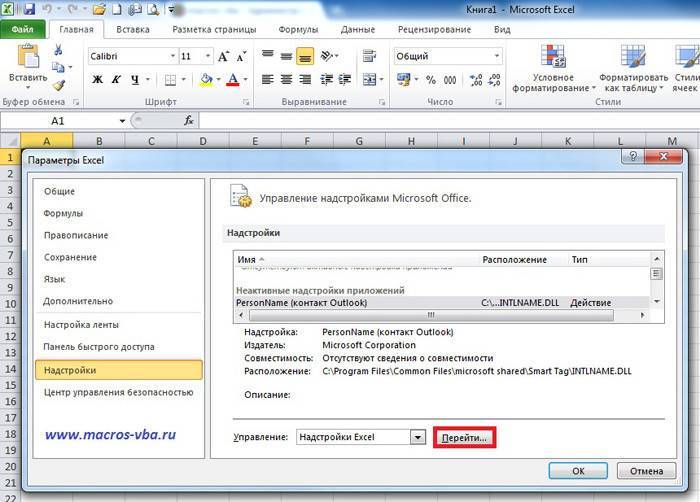This screenshot has width=700, height=502.
Task: Expand the number format dropdown (Общий)
Action: coord(496,56)
